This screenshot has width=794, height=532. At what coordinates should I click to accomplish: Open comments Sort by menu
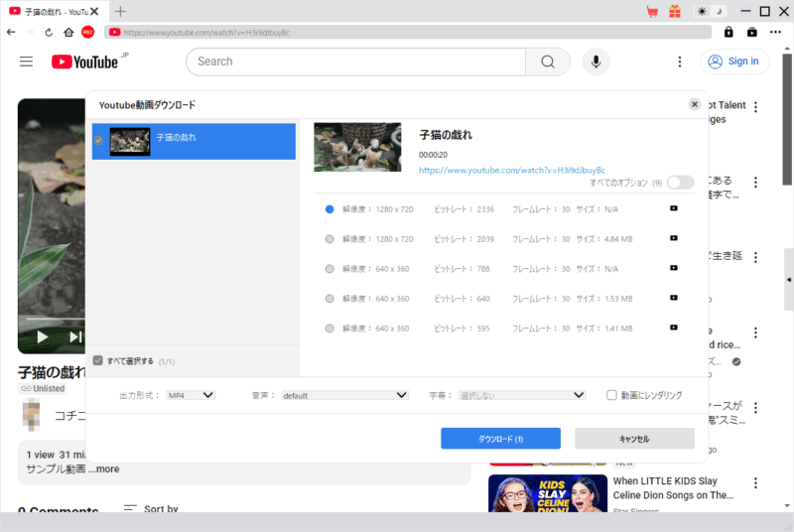(151, 508)
